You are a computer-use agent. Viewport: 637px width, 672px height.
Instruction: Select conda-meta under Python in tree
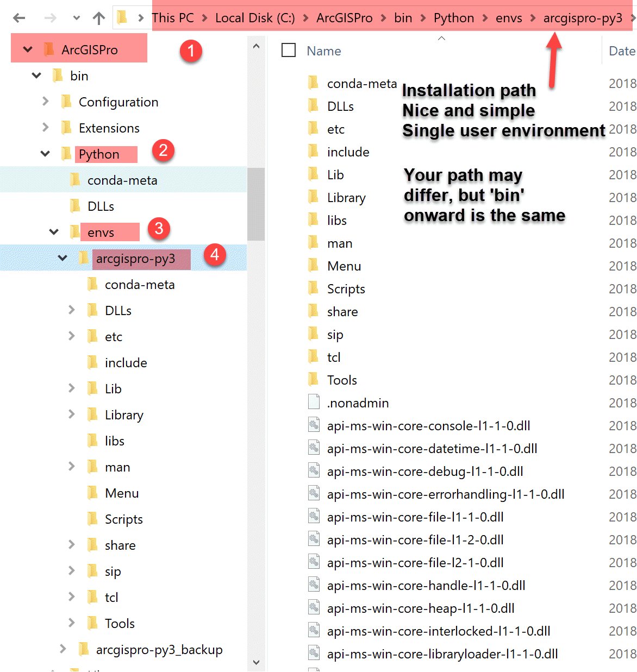122,180
